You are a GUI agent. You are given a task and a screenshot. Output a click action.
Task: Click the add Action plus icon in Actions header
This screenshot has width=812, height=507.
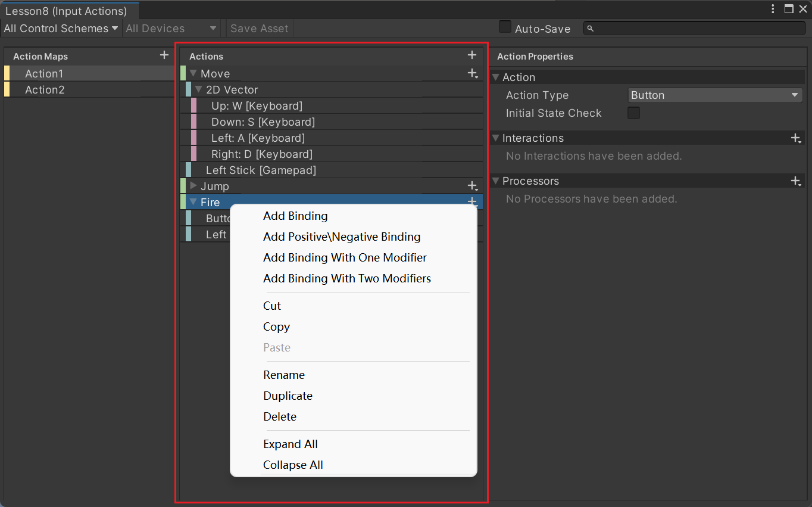pyautogui.click(x=472, y=55)
